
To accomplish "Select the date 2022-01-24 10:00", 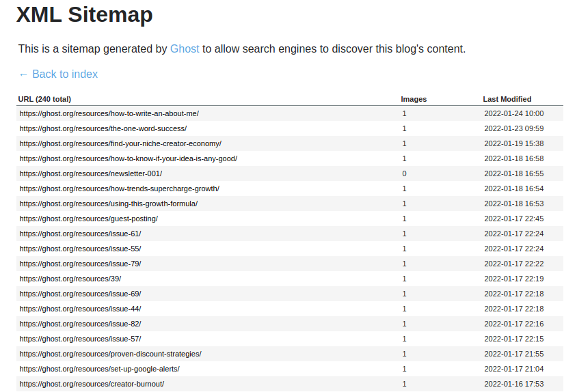I will (513, 113).
